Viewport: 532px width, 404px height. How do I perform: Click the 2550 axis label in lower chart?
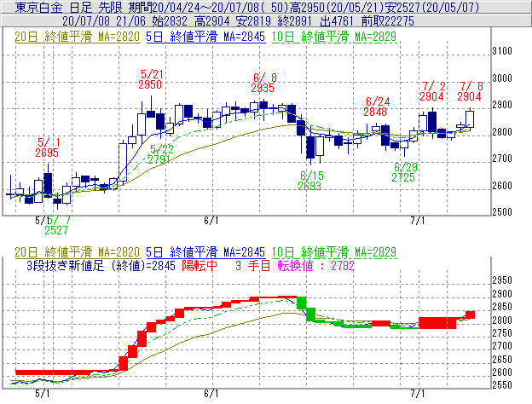(502, 385)
